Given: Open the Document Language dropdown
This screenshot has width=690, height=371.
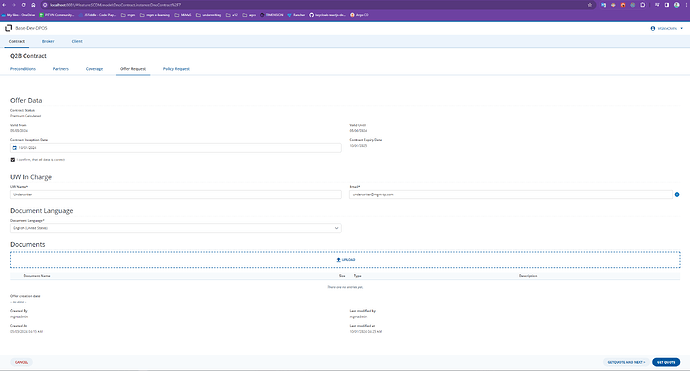Looking at the screenshot, I should coord(176,228).
